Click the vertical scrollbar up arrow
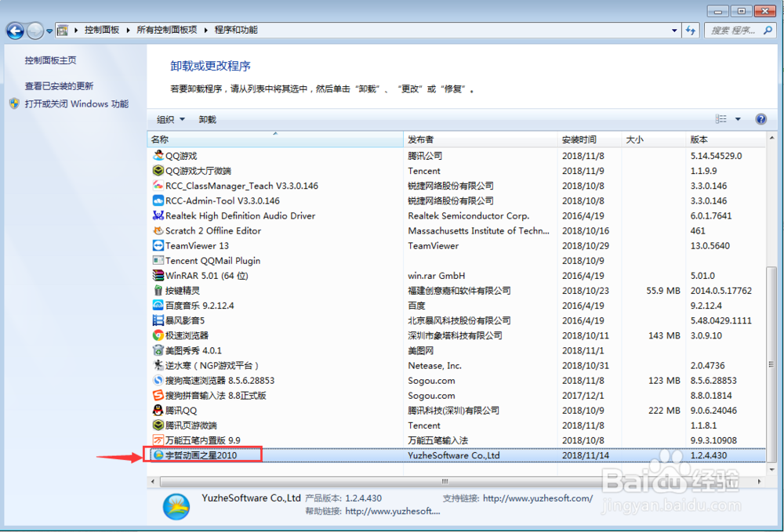This screenshot has width=784, height=532. click(x=771, y=137)
